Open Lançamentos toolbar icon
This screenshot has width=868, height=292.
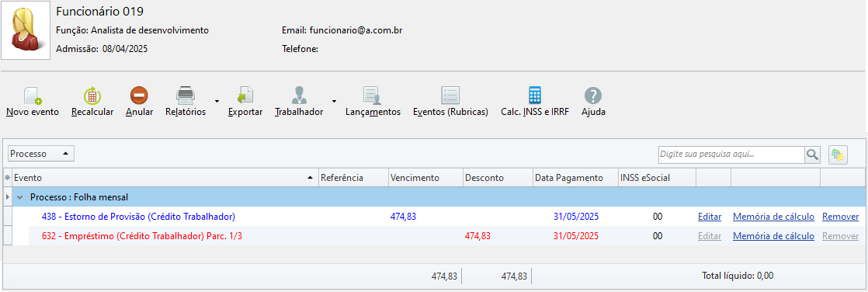373,96
